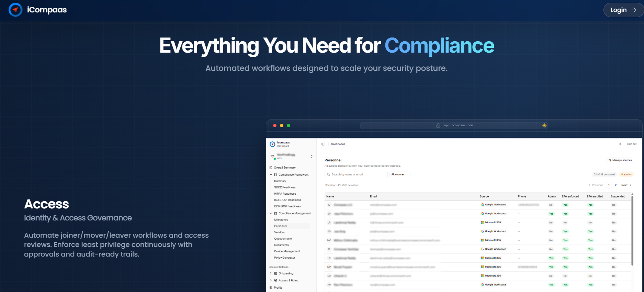
Task: Click the Access & Roles shield icon
Action: 275,280
